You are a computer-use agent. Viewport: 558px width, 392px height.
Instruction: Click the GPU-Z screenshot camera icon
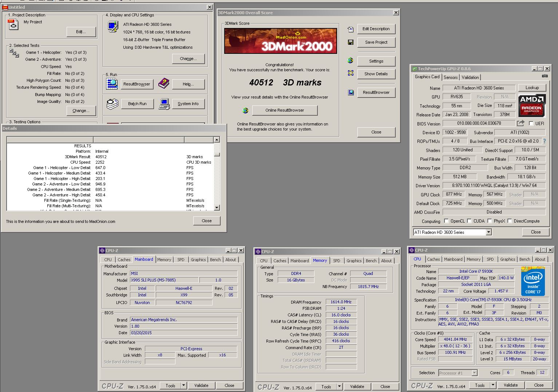pos(545,76)
